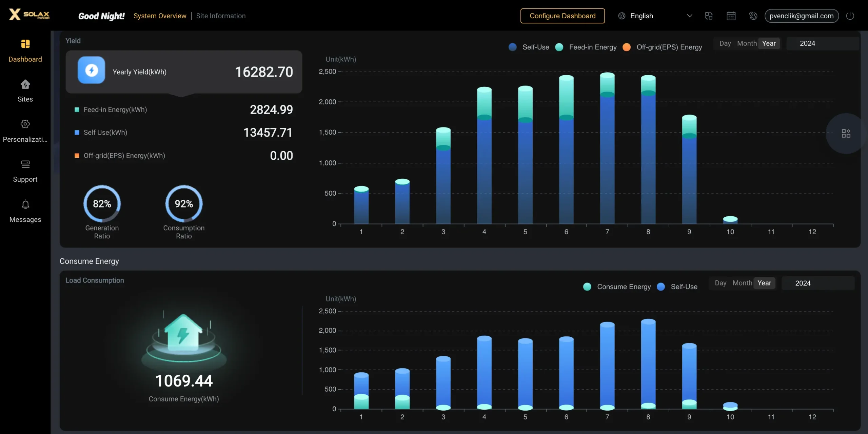Click the 1069.44 Consume Energy value
Screen dimensions: 868x434
(x=184, y=381)
